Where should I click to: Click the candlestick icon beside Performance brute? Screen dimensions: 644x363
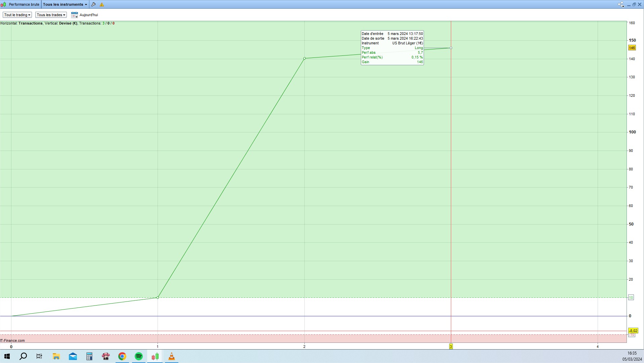4,4
